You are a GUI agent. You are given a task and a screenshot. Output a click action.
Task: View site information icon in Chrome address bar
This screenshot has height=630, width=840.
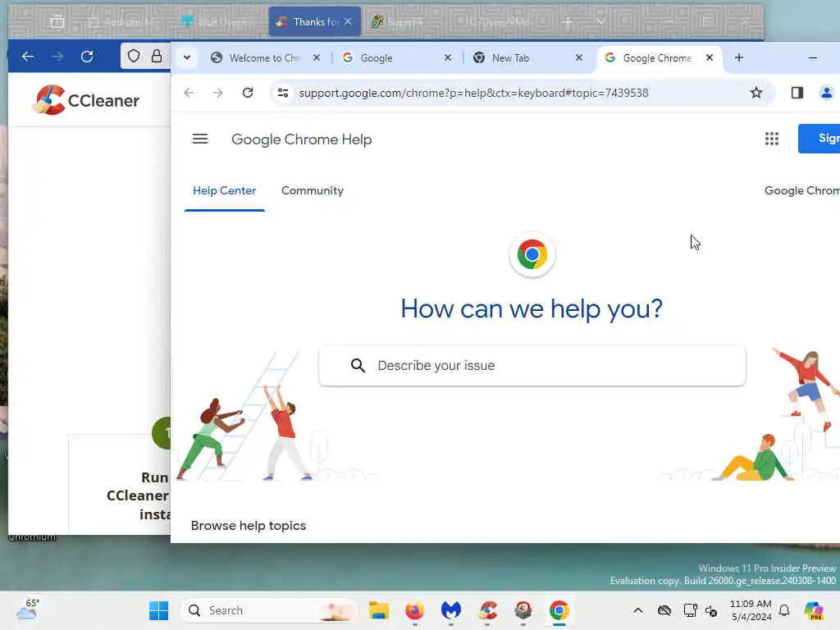tap(283, 93)
